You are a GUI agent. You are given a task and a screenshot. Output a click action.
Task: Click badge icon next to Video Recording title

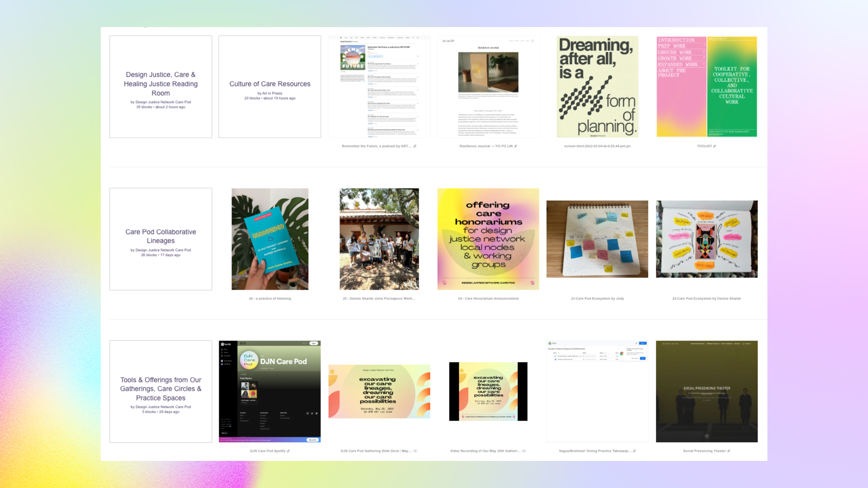click(x=524, y=451)
